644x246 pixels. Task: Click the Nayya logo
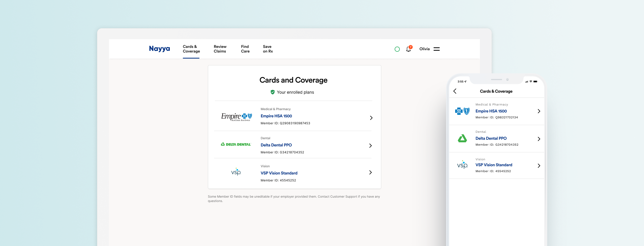click(159, 49)
